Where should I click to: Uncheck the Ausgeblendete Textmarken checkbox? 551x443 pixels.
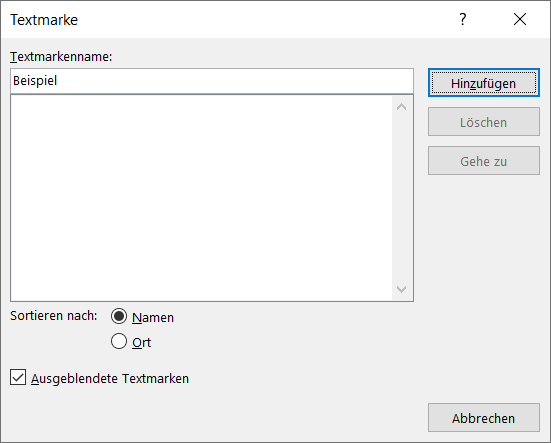click(x=18, y=377)
